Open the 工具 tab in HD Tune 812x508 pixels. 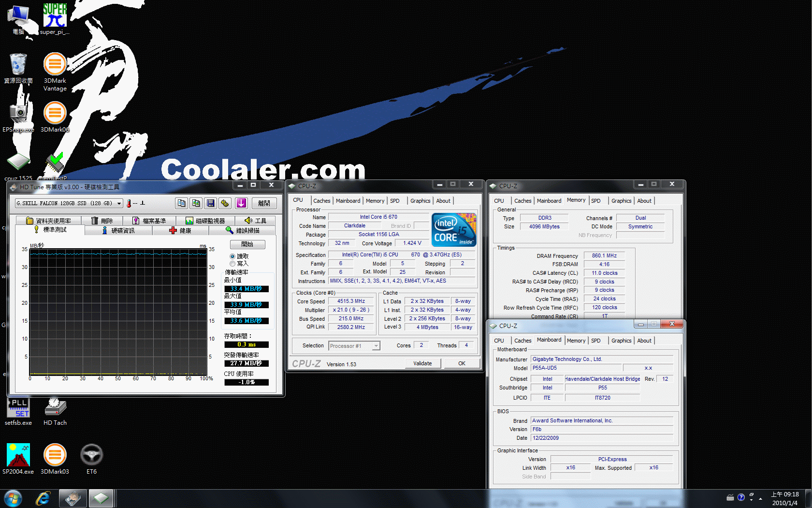click(255, 221)
